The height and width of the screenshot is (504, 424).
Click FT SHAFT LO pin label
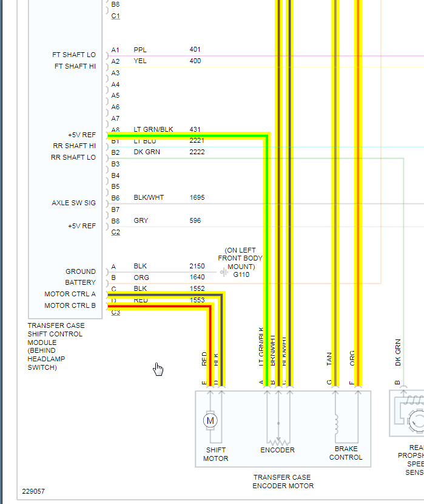74,55
